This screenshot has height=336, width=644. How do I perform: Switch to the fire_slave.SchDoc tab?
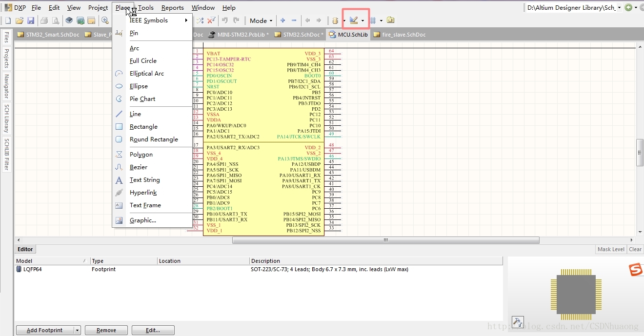(400, 35)
